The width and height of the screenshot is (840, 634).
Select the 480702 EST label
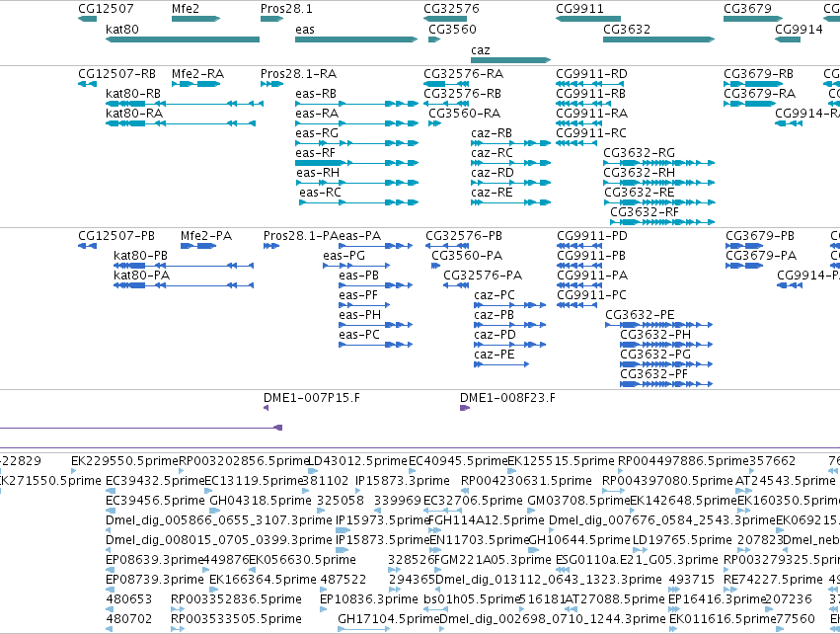pyautogui.click(x=128, y=619)
